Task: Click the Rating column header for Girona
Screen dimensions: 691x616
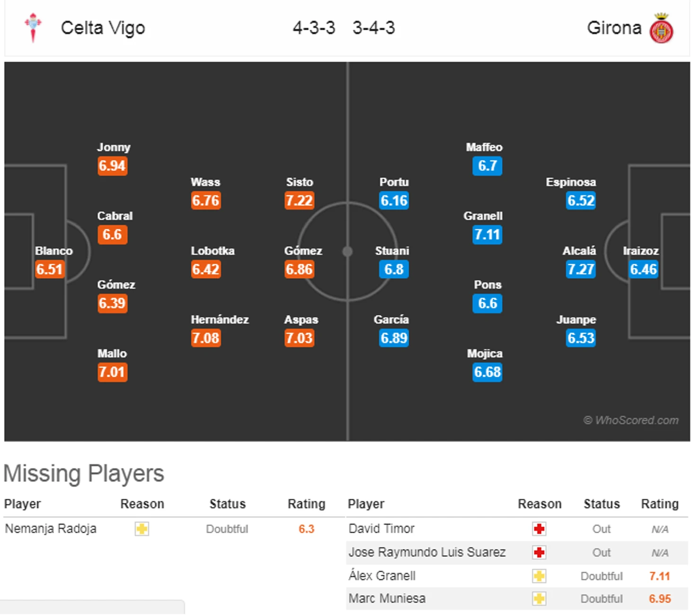Action: (659, 504)
